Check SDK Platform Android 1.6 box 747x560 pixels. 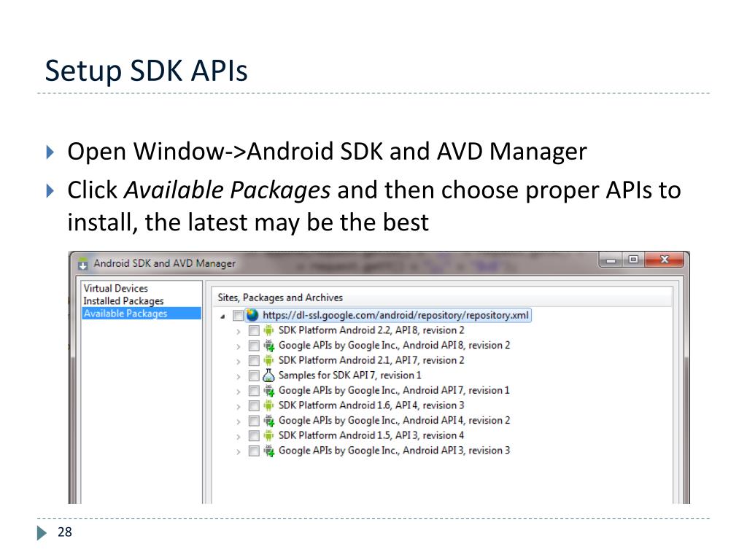pyautogui.click(x=254, y=405)
